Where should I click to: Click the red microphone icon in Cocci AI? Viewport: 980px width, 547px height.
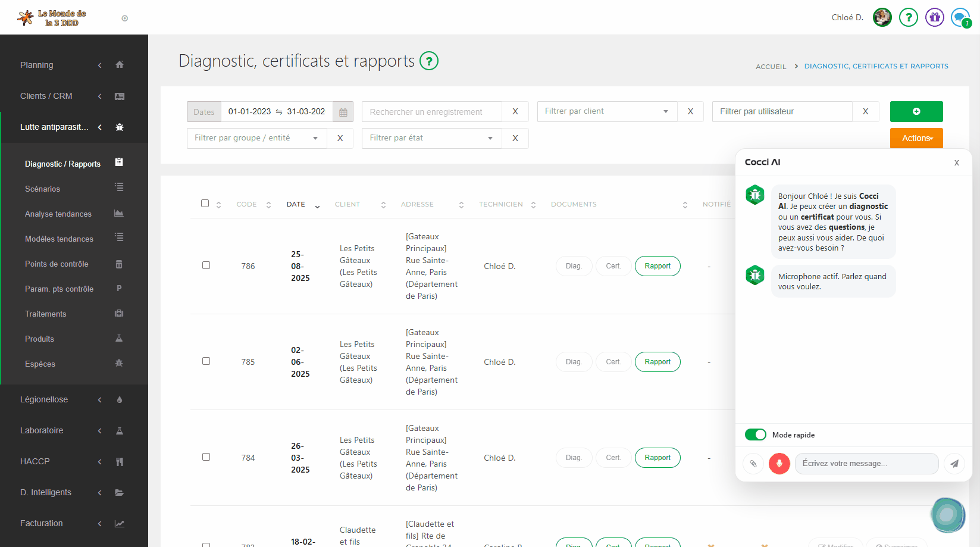(779, 463)
